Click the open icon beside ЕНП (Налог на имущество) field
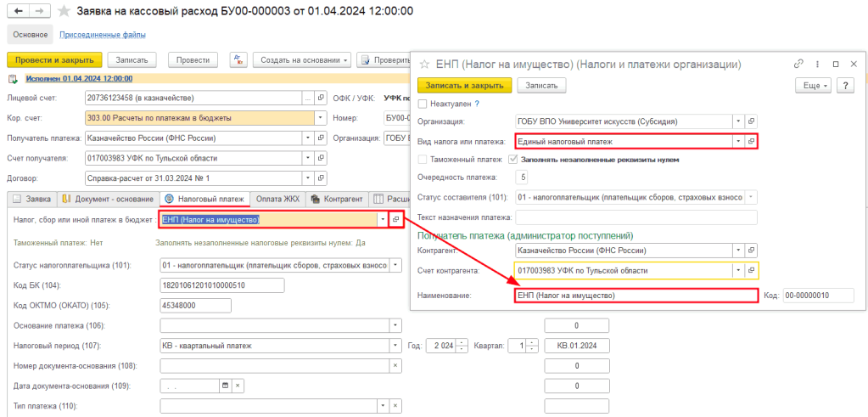 (395, 219)
